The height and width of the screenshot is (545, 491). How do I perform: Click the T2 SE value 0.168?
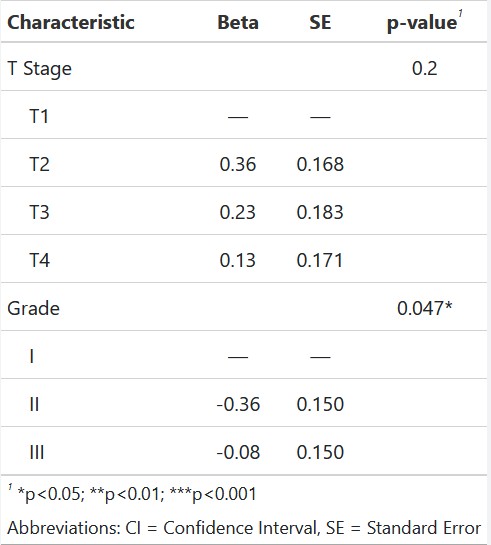click(x=320, y=164)
